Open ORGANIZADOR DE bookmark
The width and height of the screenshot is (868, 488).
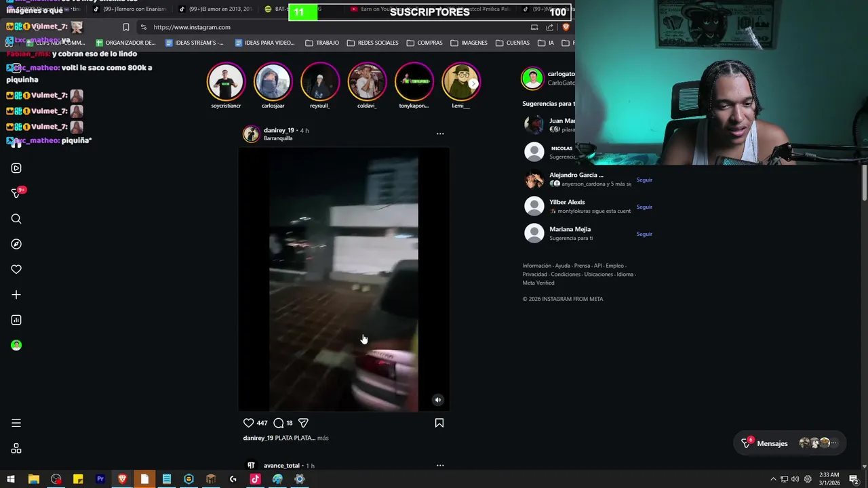coord(125,43)
